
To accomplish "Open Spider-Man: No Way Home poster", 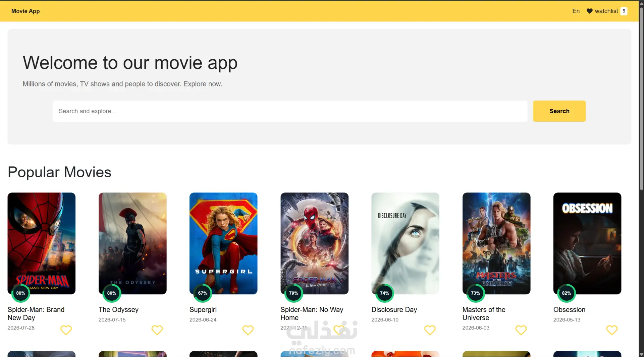I will [x=314, y=243].
